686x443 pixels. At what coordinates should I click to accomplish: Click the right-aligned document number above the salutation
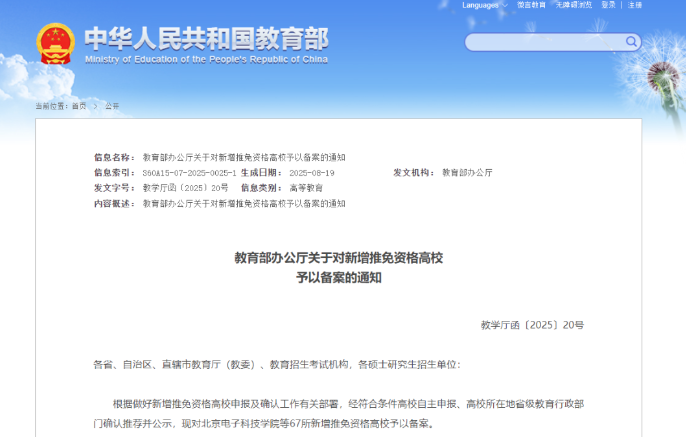click(532, 325)
